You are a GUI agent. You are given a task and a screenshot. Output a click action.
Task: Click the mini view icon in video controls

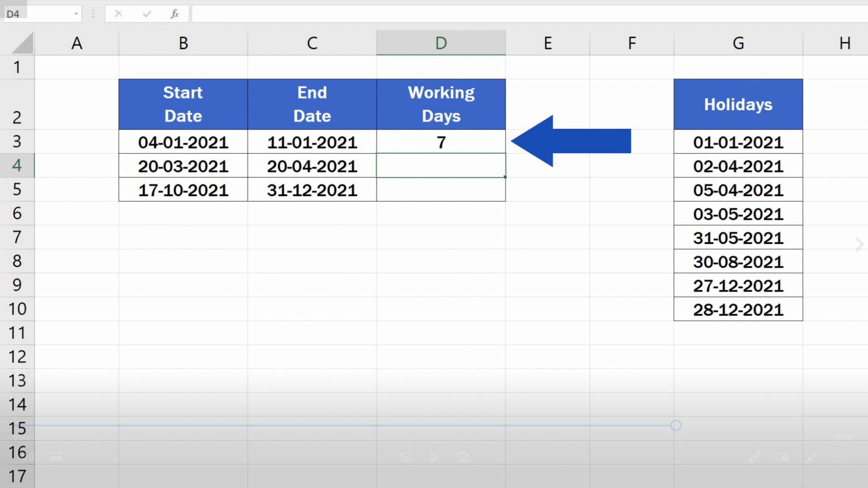783,457
